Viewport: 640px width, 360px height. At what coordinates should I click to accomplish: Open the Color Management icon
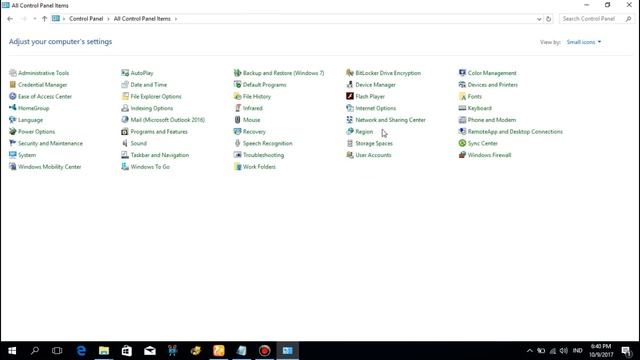click(x=462, y=73)
